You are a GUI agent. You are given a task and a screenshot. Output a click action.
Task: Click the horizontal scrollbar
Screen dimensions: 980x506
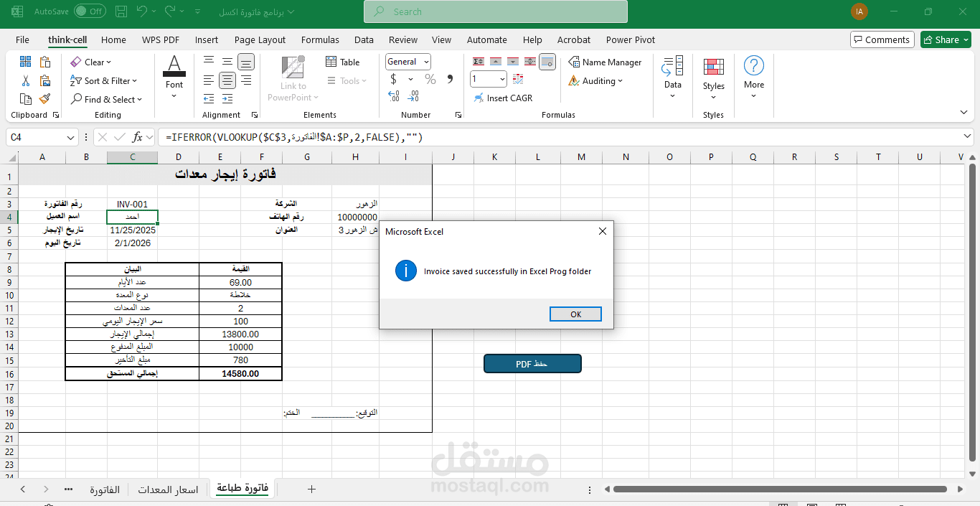[x=780, y=489]
